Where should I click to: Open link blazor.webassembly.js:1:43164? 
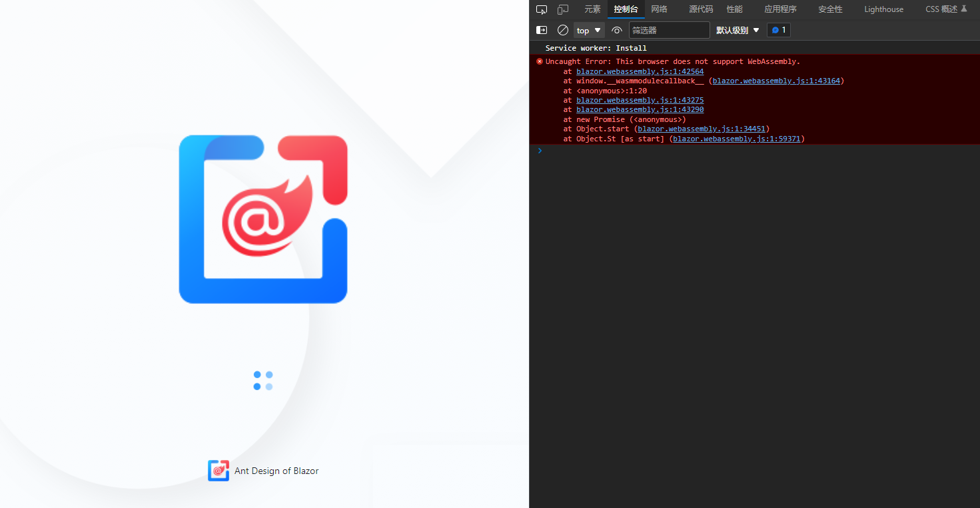click(776, 81)
